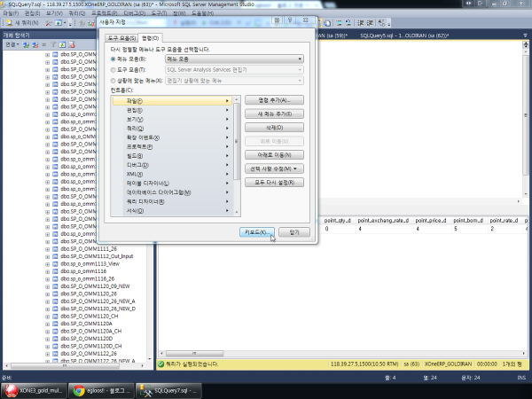532x399 pixels.
Task: Click the SQLQuery7.sql taskbar button
Action: pyautogui.click(x=168, y=391)
